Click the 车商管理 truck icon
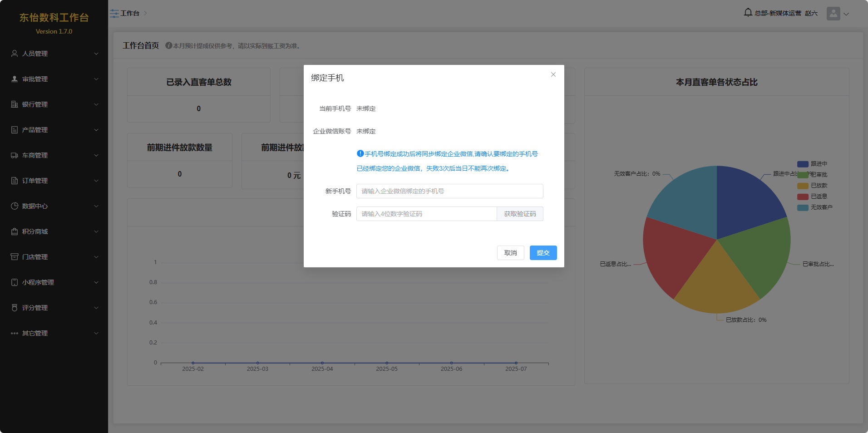Image resolution: width=868 pixels, height=433 pixels. (15, 155)
